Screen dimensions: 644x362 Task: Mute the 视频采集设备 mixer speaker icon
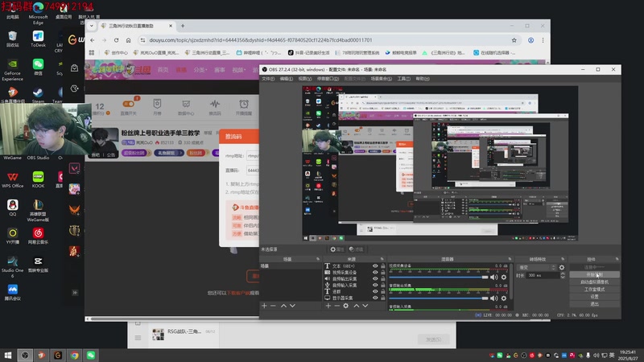click(494, 277)
